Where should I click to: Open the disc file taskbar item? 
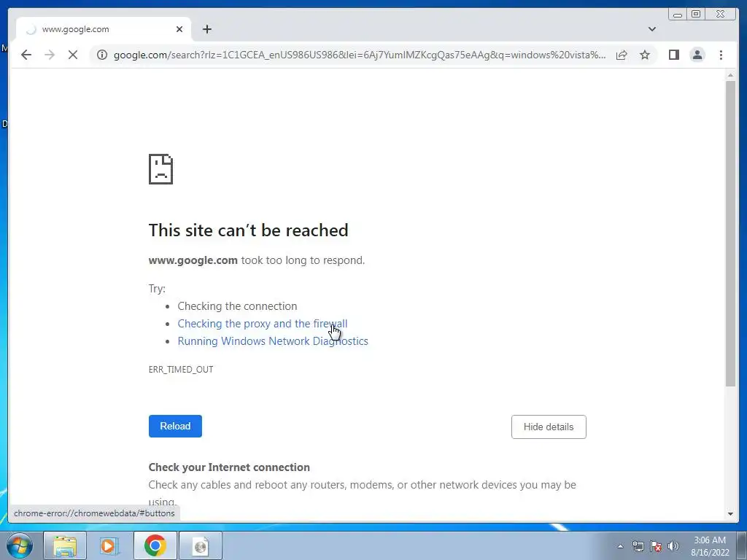[201, 545]
